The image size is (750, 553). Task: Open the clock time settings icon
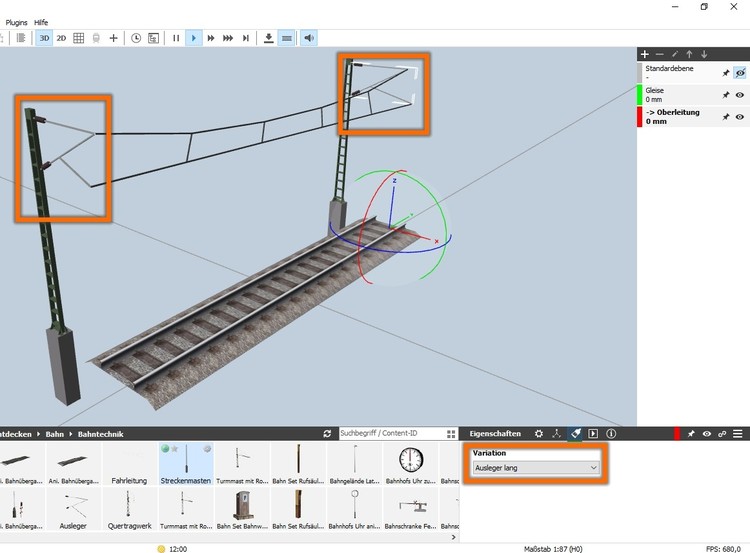pos(136,38)
